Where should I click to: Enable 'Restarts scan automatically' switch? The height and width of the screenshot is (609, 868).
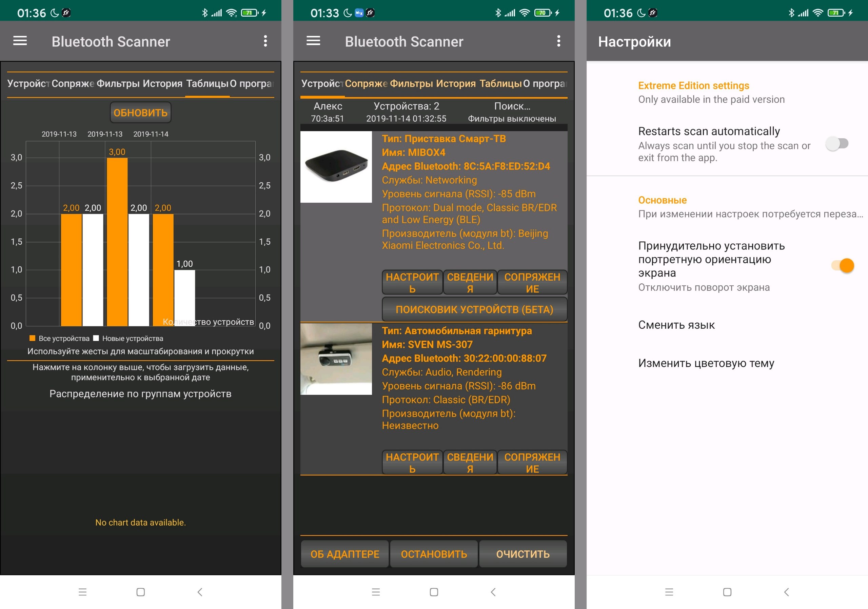(836, 144)
